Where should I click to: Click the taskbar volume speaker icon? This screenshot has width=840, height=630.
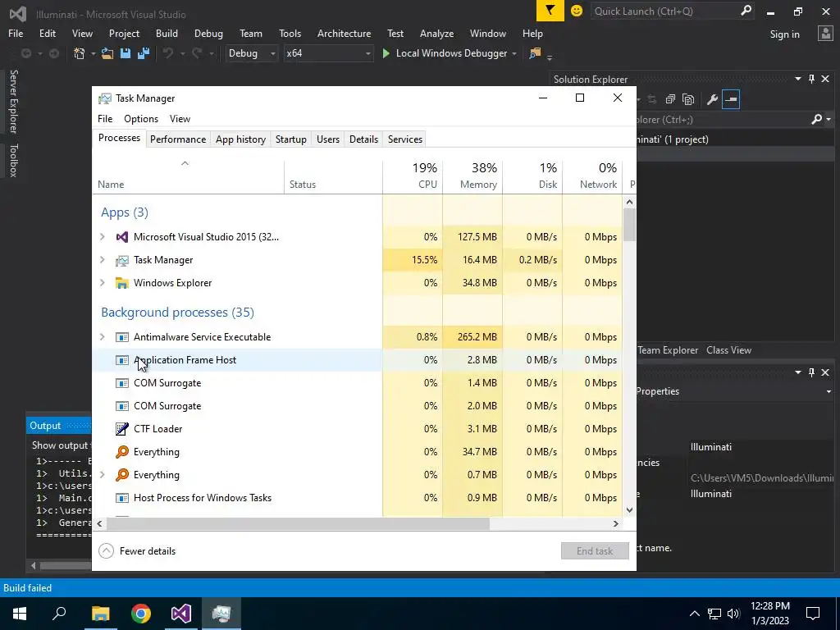click(733, 614)
